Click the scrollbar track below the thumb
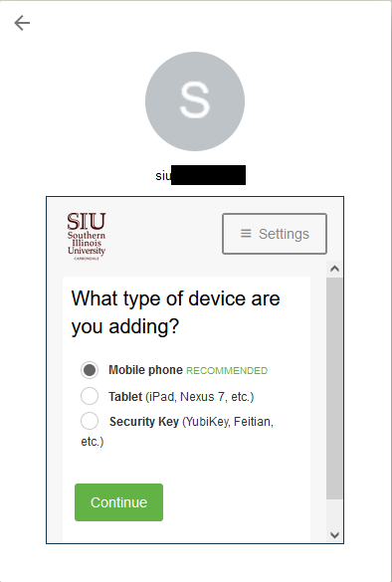Viewport: 392px width, 582px height. click(x=335, y=513)
